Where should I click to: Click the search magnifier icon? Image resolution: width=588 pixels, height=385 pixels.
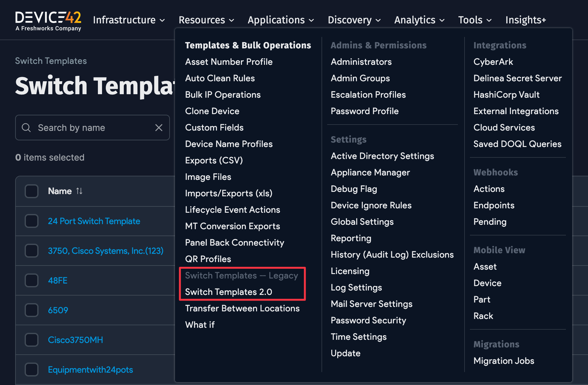(x=26, y=128)
